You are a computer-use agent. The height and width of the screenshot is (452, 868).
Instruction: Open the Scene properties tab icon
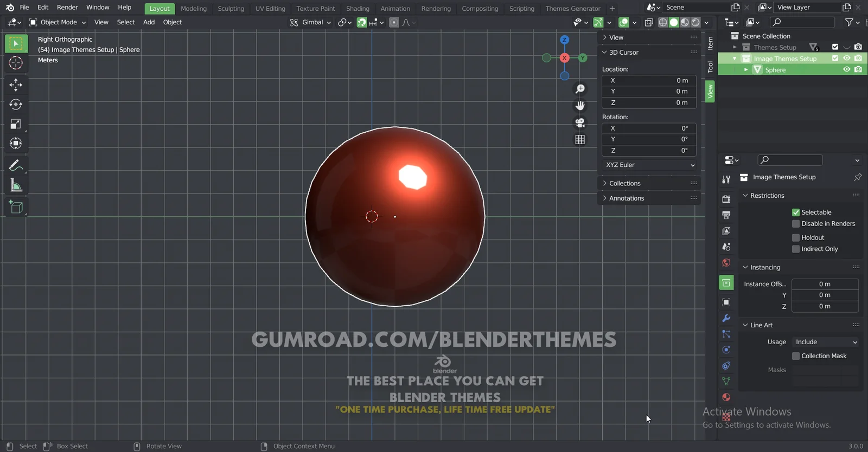726,247
